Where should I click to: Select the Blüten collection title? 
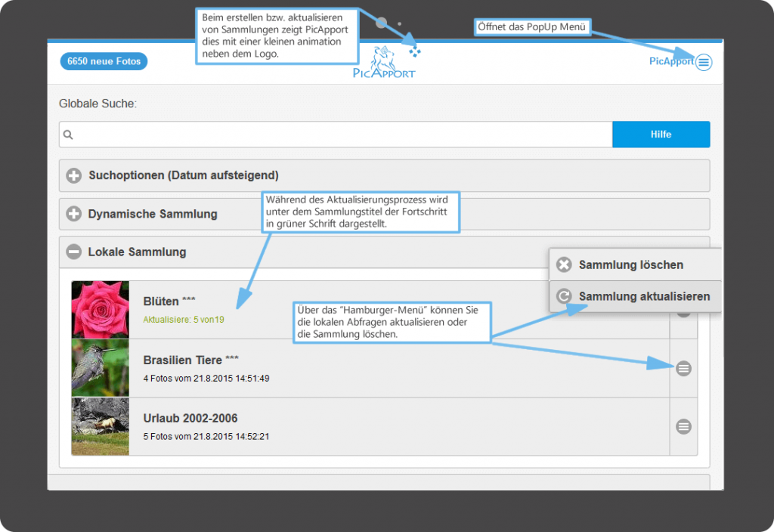click(x=169, y=302)
